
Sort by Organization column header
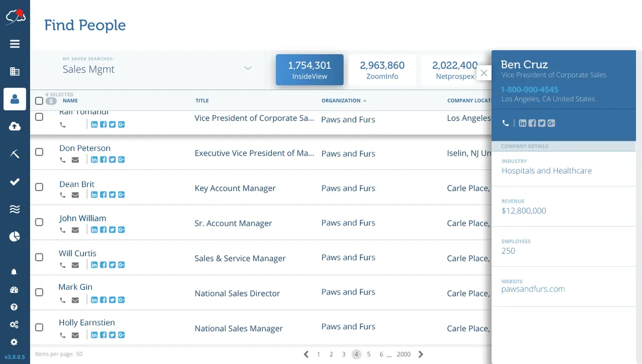pyautogui.click(x=344, y=100)
